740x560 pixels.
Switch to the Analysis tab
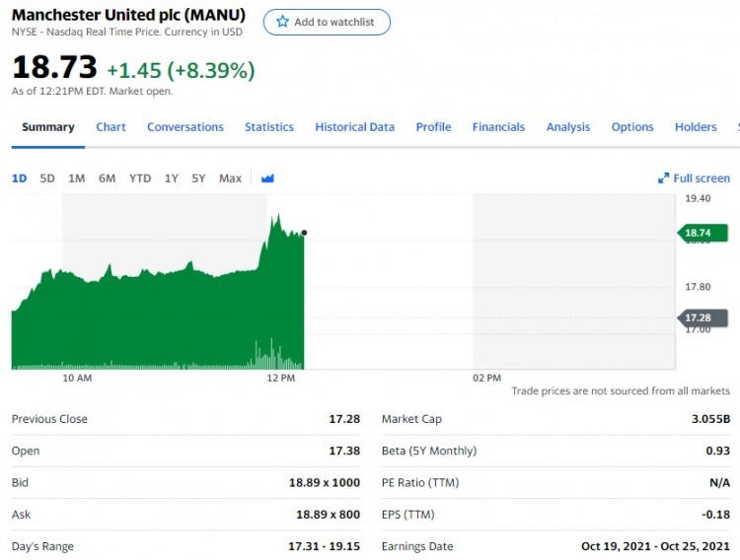click(568, 127)
